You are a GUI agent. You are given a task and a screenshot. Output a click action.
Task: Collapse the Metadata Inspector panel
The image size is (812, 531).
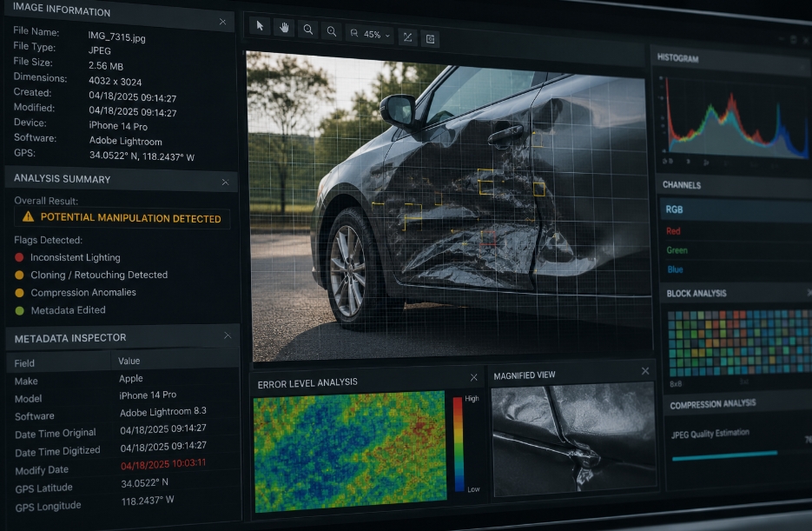(228, 335)
